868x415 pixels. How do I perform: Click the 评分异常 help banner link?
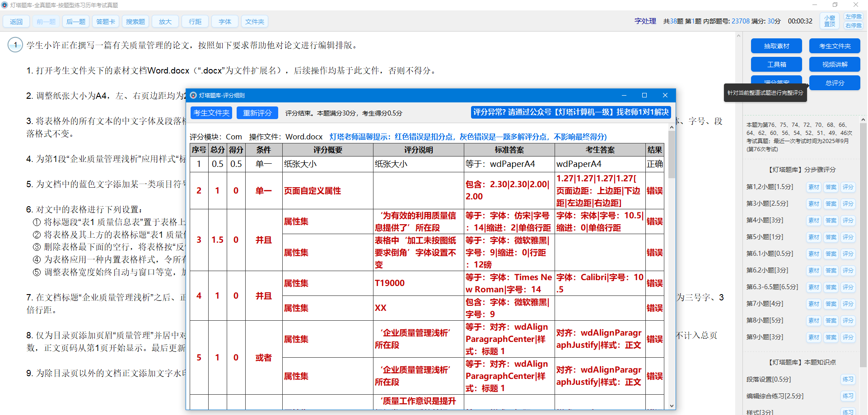point(570,112)
